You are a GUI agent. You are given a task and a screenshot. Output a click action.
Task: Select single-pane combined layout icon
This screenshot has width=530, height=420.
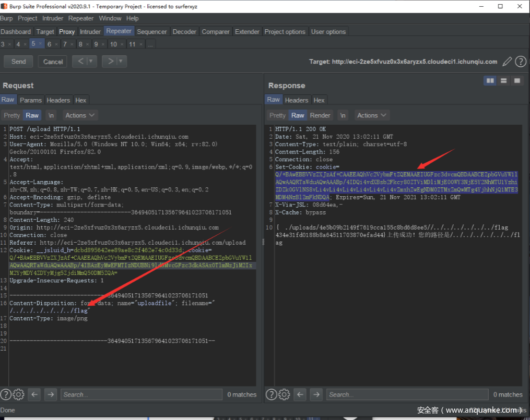(x=517, y=80)
